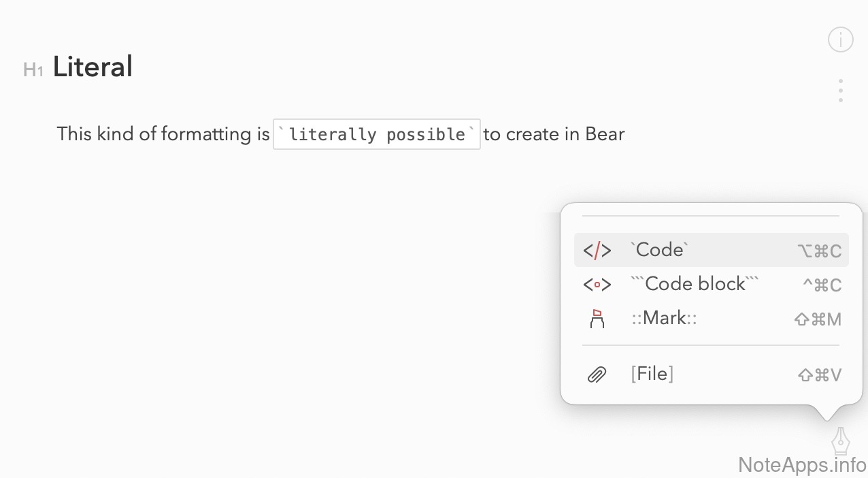Click the ⇧⌘V shortcut on File row
Screen dimensions: 868x478
(819, 375)
